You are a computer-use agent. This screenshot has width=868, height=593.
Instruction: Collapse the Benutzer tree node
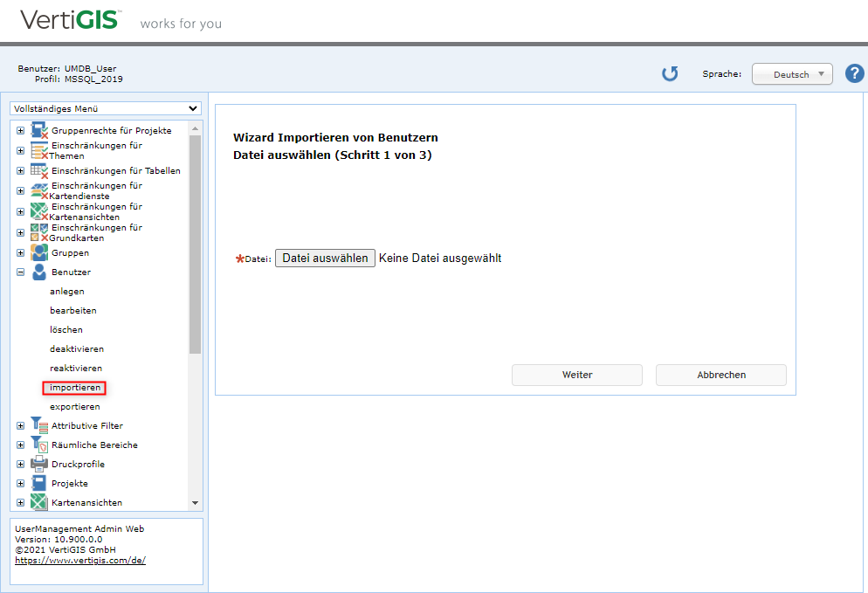20,272
